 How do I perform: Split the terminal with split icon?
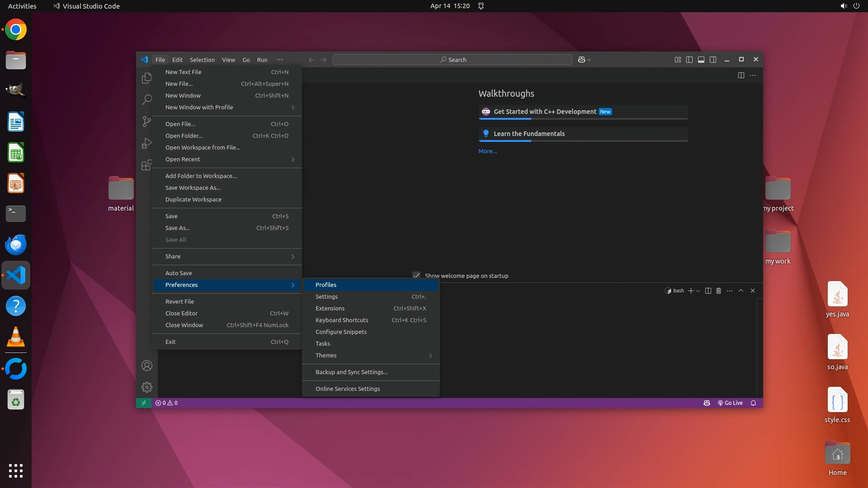(708, 291)
